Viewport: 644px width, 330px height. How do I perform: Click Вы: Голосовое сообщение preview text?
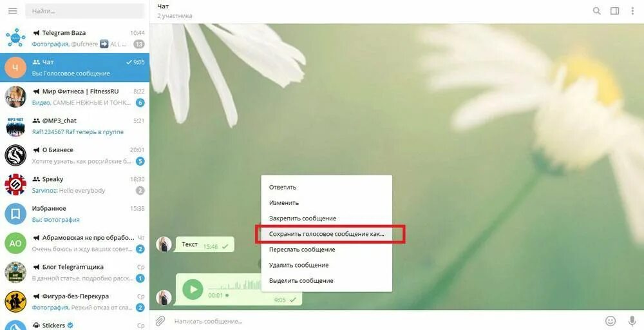71,73
